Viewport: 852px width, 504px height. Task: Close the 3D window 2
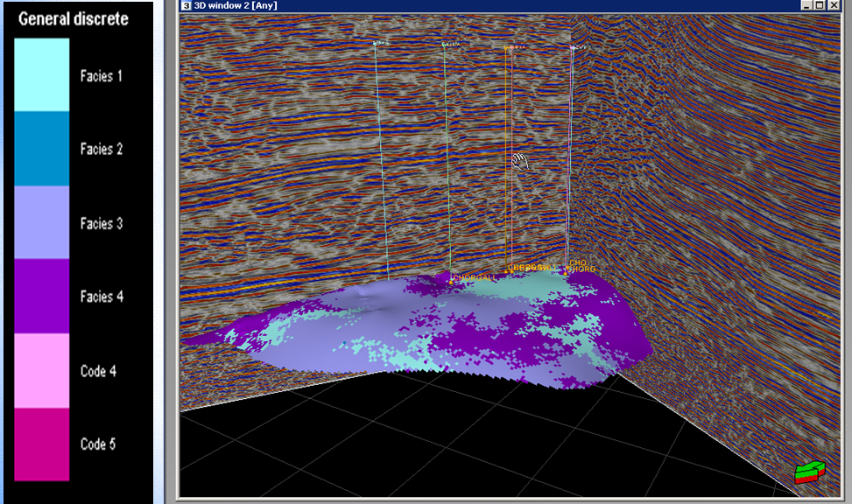tap(834, 5)
